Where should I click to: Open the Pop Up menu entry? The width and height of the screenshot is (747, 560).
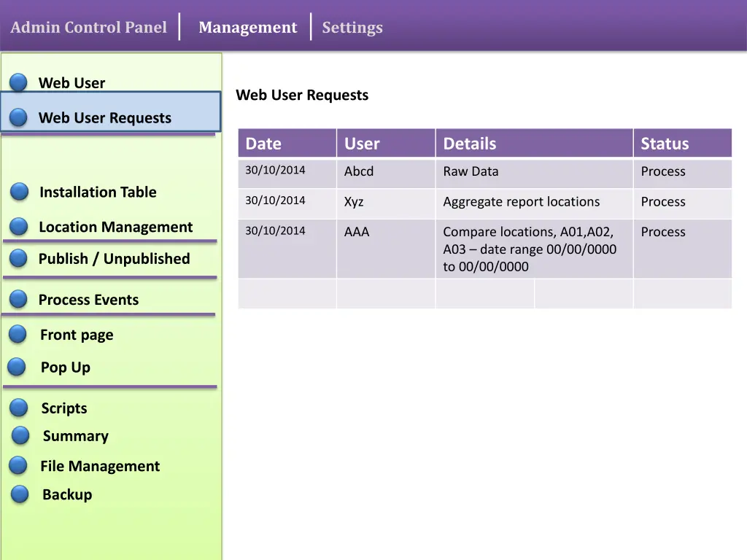pyautogui.click(x=66, y=367)
